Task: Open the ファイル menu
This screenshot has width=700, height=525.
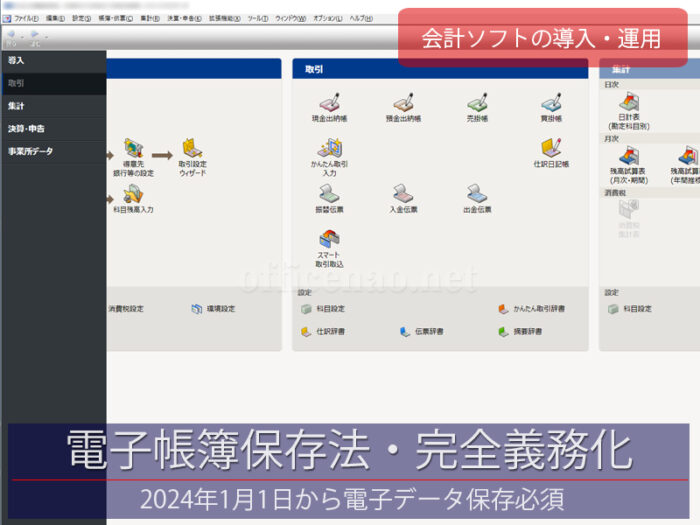Action: point(26,18)
